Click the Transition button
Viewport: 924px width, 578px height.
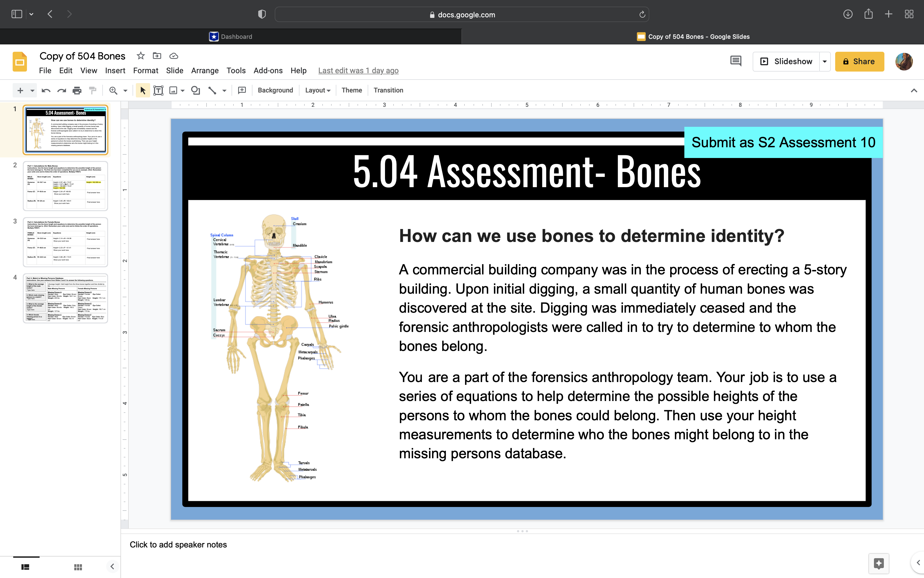click(x=388, y=90)
